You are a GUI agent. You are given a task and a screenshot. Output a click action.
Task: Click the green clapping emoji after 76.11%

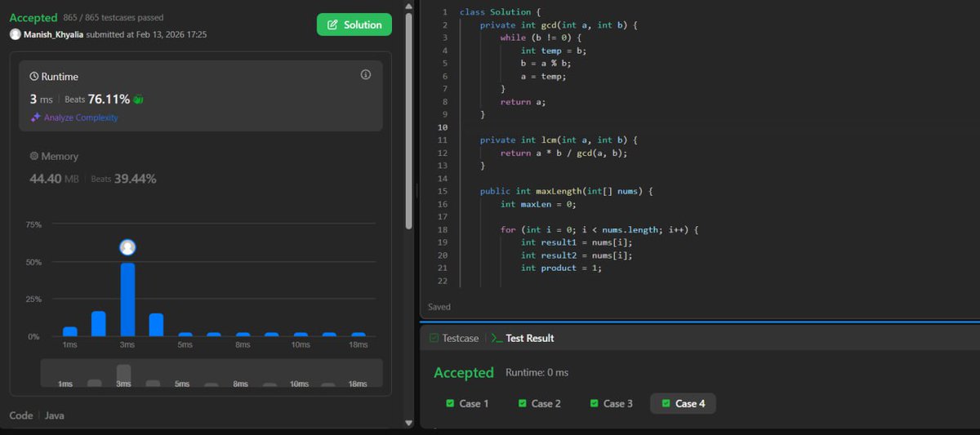pyautogui.click(x=139, y=100)
